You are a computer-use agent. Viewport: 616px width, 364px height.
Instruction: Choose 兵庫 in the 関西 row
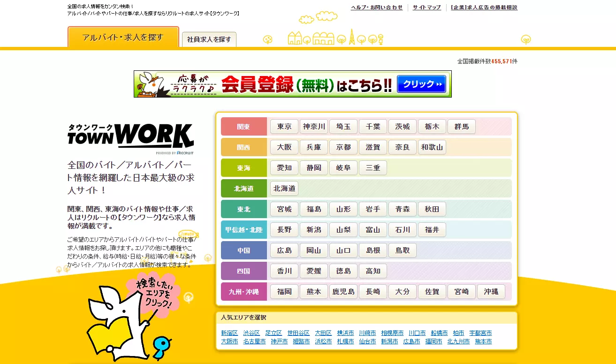tap(314, 147)
